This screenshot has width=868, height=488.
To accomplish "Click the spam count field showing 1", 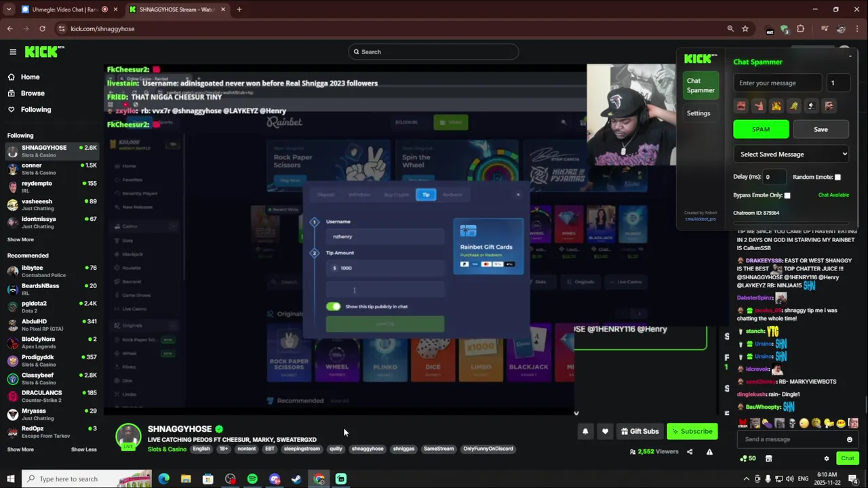I will tap(838, 83).
